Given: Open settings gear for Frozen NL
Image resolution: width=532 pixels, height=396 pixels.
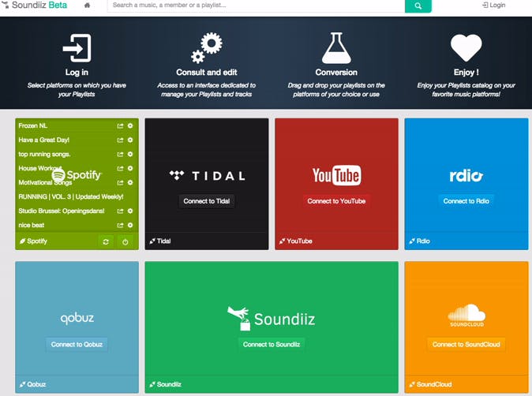Looking at the screenshot, I should pyautogui.click(x=130, y=125).
